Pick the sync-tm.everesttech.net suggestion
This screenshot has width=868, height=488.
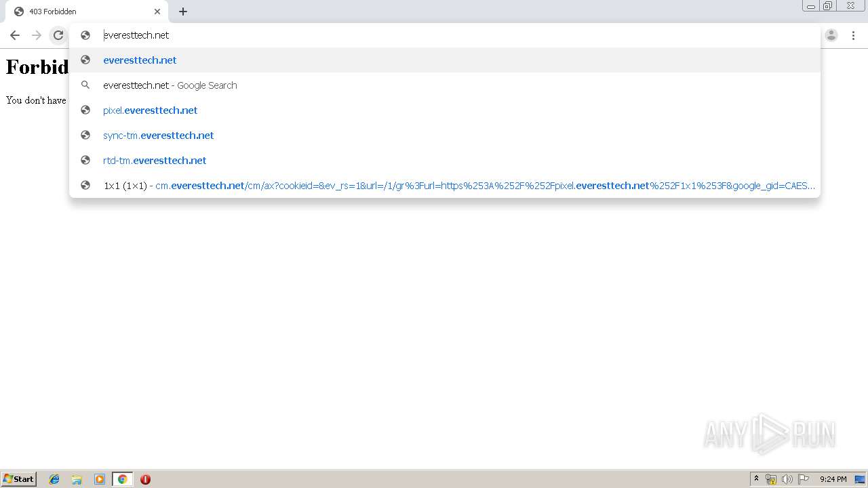(x=445, y=136)
